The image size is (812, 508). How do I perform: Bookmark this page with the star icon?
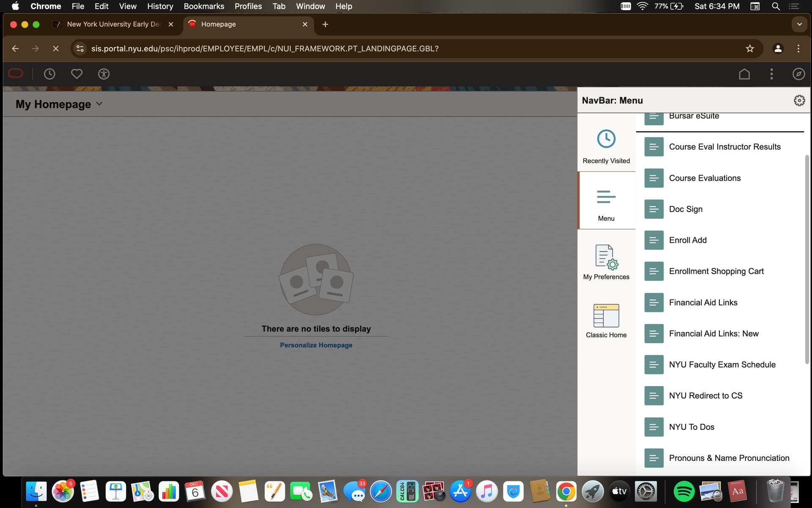coord(749,49)
